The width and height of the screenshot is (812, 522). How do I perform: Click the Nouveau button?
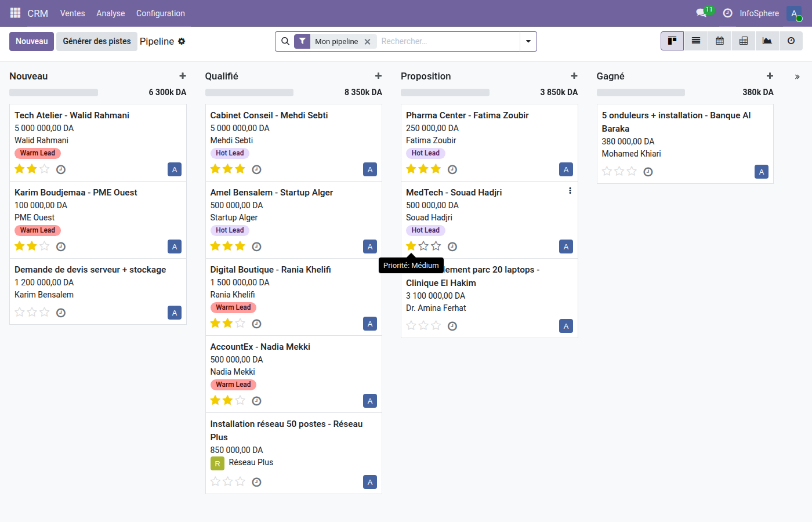(31, 41)
